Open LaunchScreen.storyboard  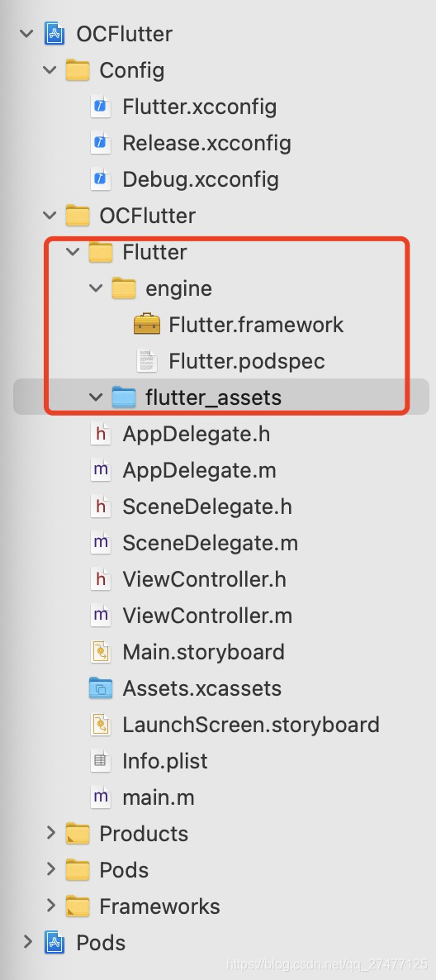(x=251, y=725)
